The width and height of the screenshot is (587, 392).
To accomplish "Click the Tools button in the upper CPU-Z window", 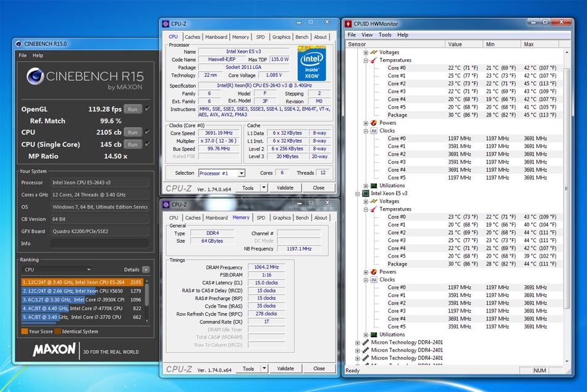I will click(x=248, y=188).
